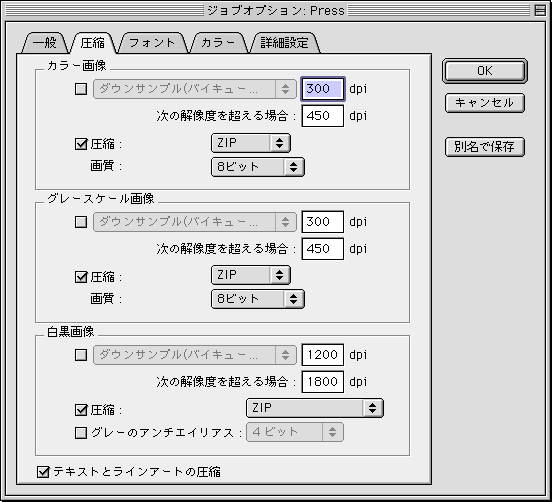Viewport: 552px width, 502px height.
Task: Click the キャンセル button
Action: (x=485, y=103)
